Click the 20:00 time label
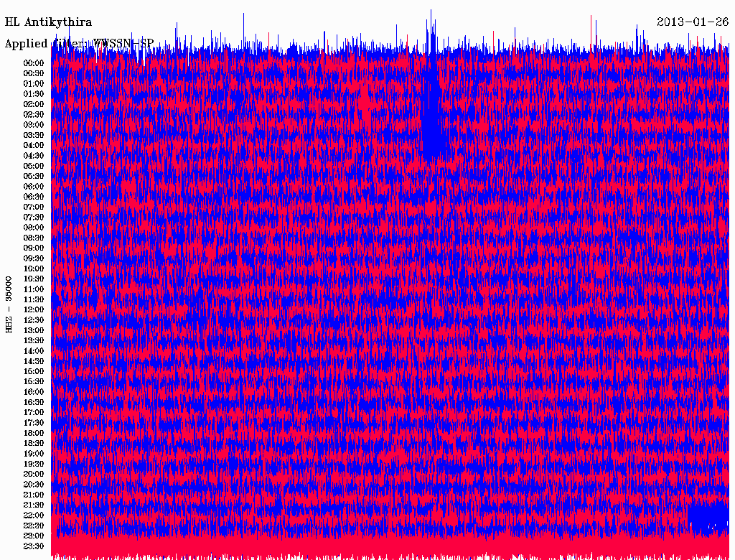The width and height of the screenshot is (735, 560). pos(34,475)
